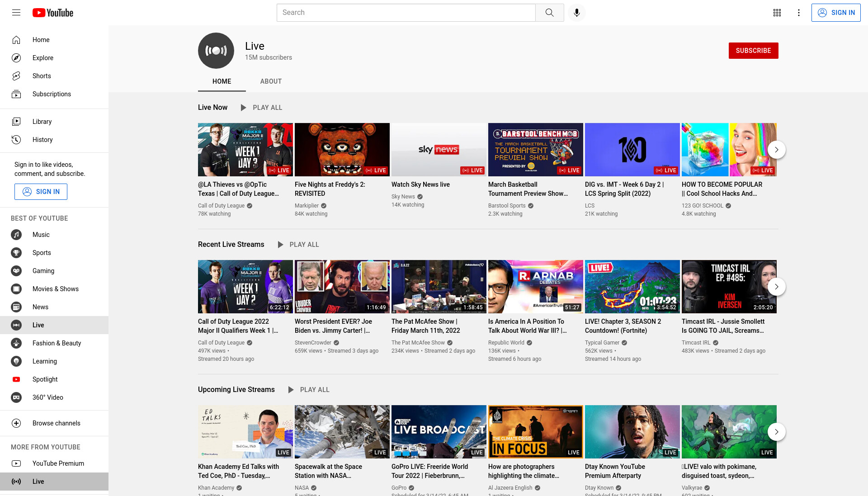Open Al Jazeera In Focus thumbnail
This screenshot has width=868, height=496.
click(536, 432)
